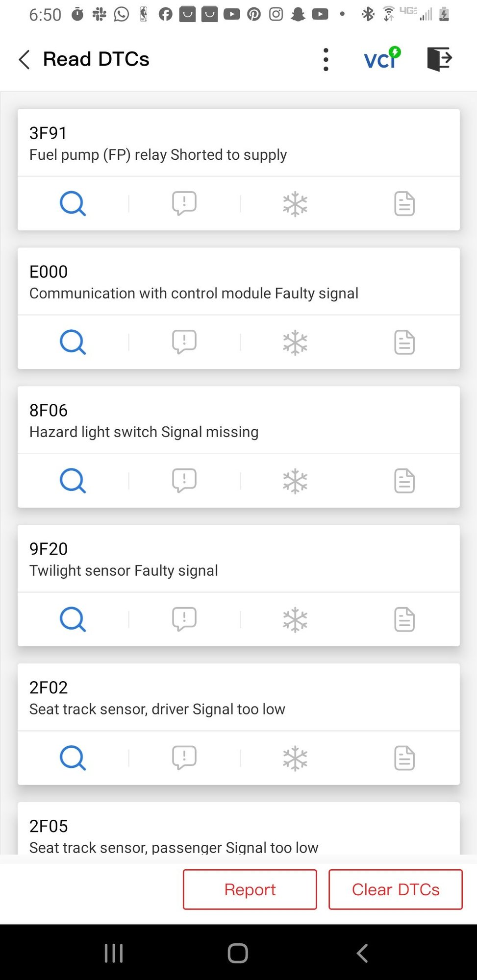Tap the Android home button

coord(238,953)
